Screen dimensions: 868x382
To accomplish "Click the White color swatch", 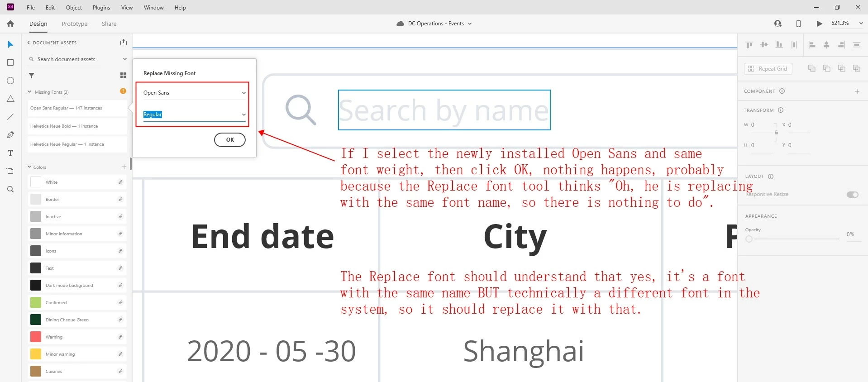I will point(36,182).
